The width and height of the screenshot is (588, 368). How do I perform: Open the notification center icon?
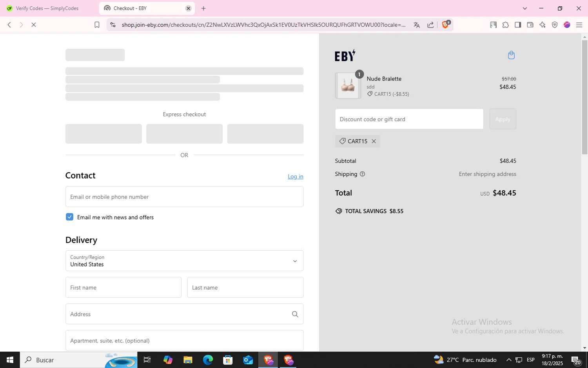point(576,360)
